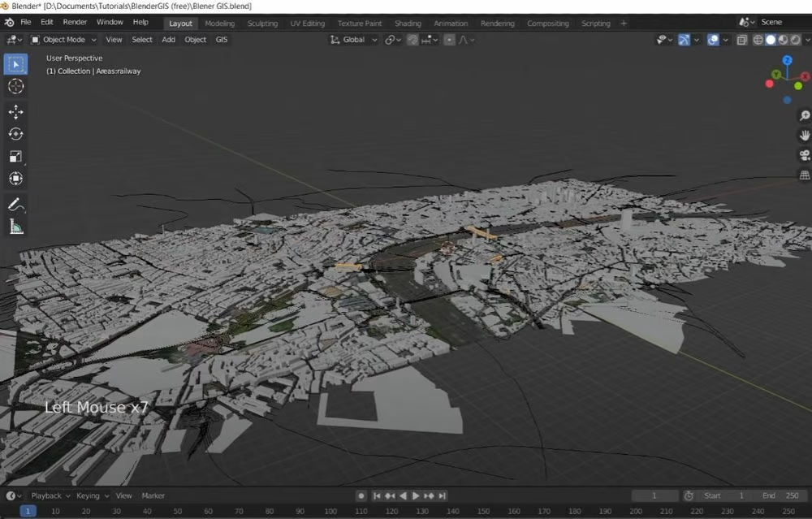812x519 pixels.
Task: Click the camera view icon
Action: pos(805,155)
